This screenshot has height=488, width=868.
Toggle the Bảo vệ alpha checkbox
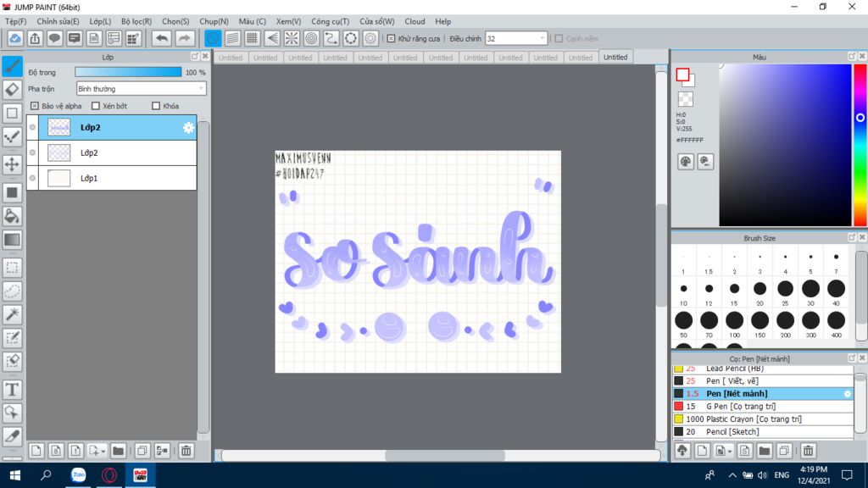34,106
